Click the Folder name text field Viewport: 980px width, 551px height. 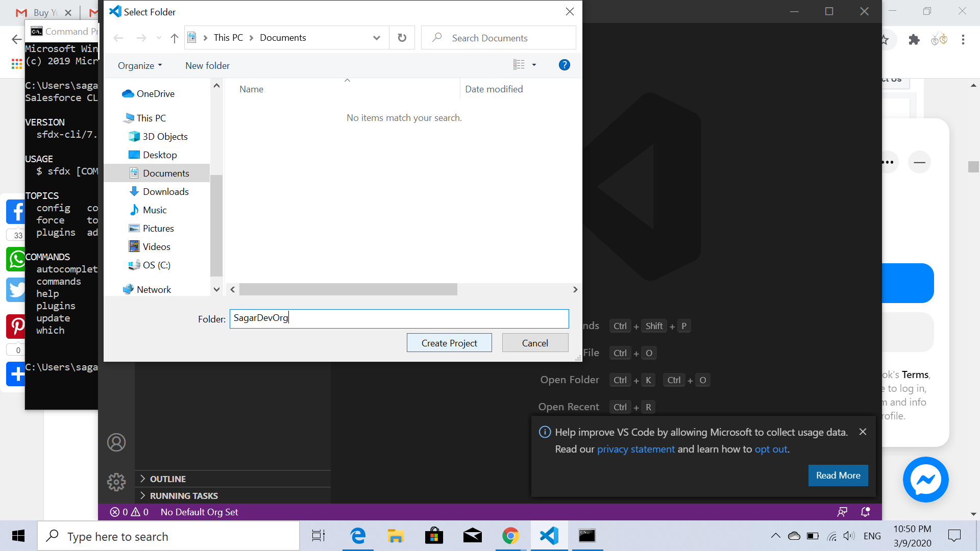point(399,318)
